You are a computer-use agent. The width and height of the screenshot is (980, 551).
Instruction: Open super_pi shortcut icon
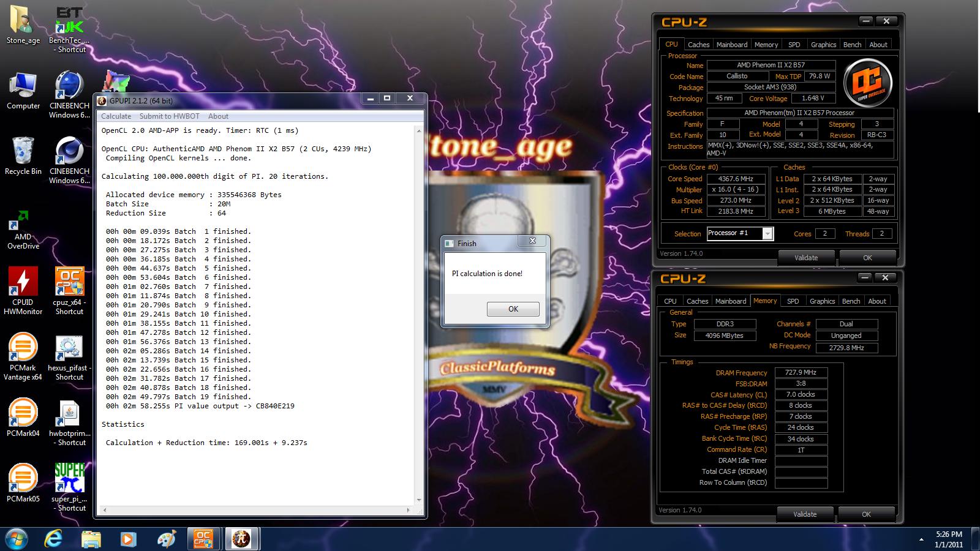tap(69, 488)
